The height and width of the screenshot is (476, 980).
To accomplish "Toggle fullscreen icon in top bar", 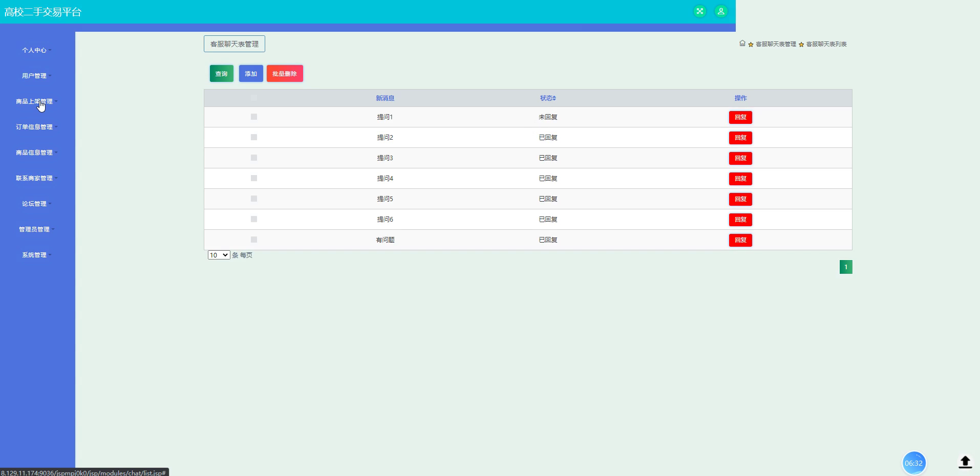I will pos(699,11).
